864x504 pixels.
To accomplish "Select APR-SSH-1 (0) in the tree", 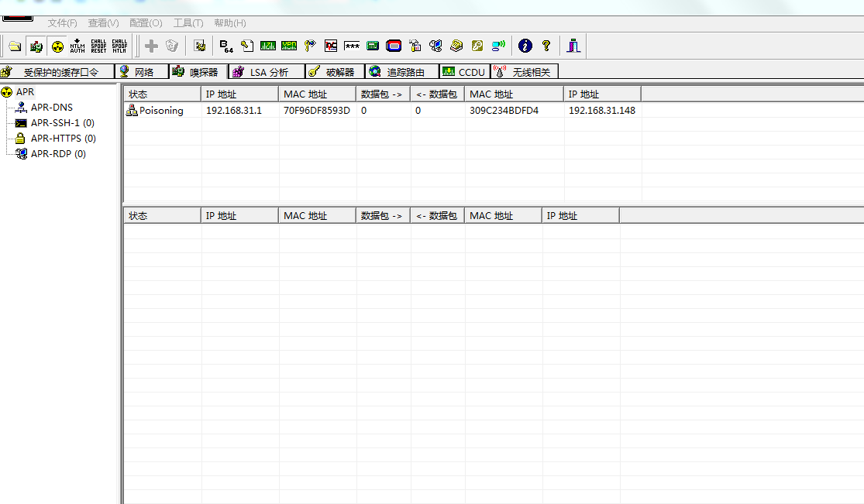I will click(x=63, y=123).
